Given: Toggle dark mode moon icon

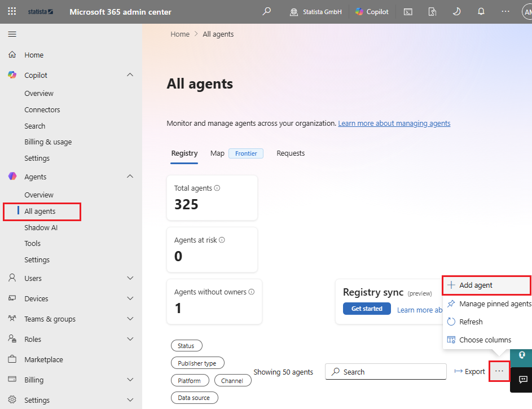Looking at the screenshot, I should click(x=456, y=12).
